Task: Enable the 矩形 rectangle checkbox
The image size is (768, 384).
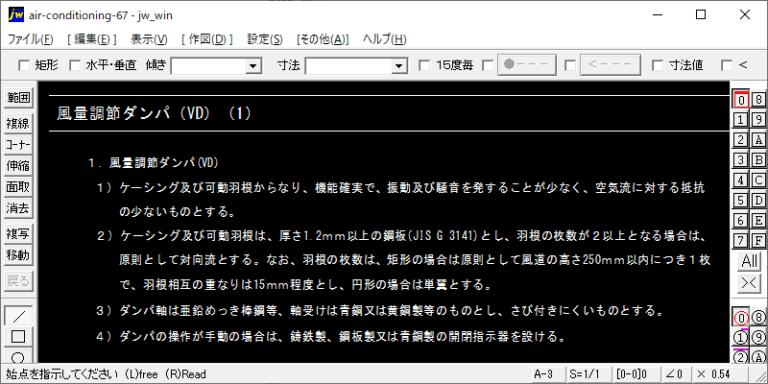Action: tap(24, 65)
